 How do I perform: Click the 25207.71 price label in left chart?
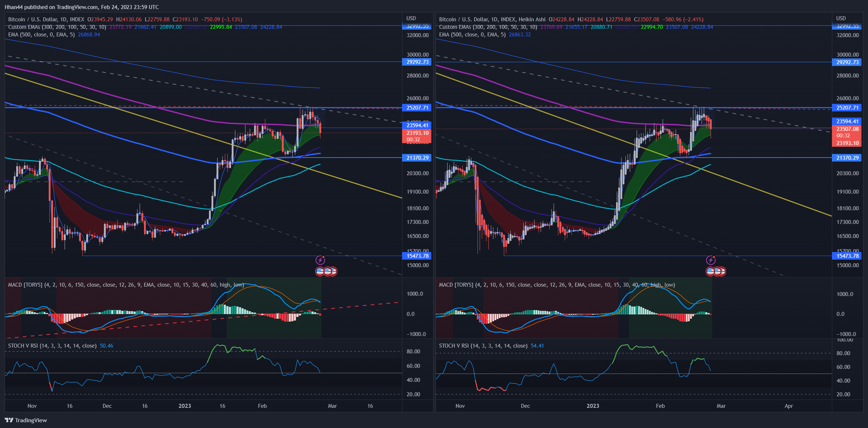click(417, 108)
